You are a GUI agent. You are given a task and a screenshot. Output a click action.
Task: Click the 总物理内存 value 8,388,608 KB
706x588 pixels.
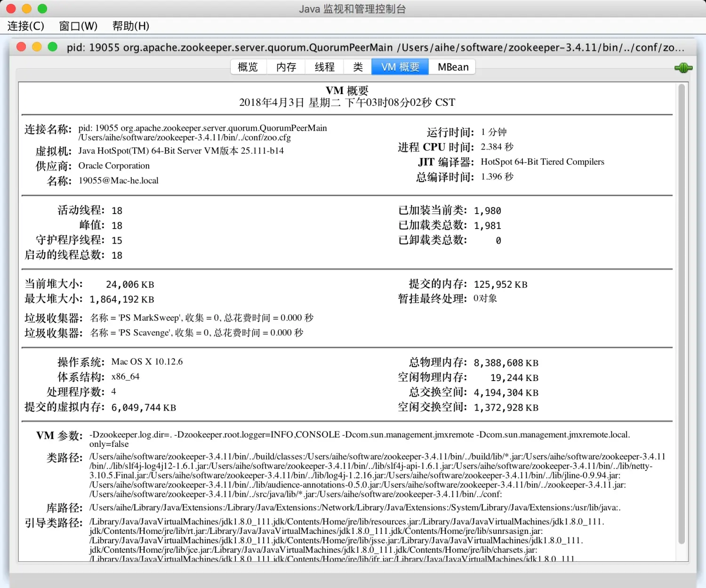pos(506,363)
